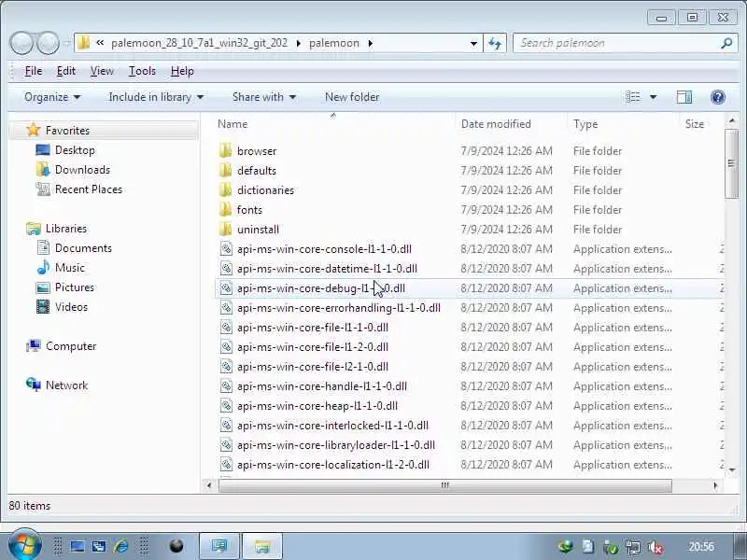Sort by the Type column header
The image size is (747, 560).
[623, 124]
